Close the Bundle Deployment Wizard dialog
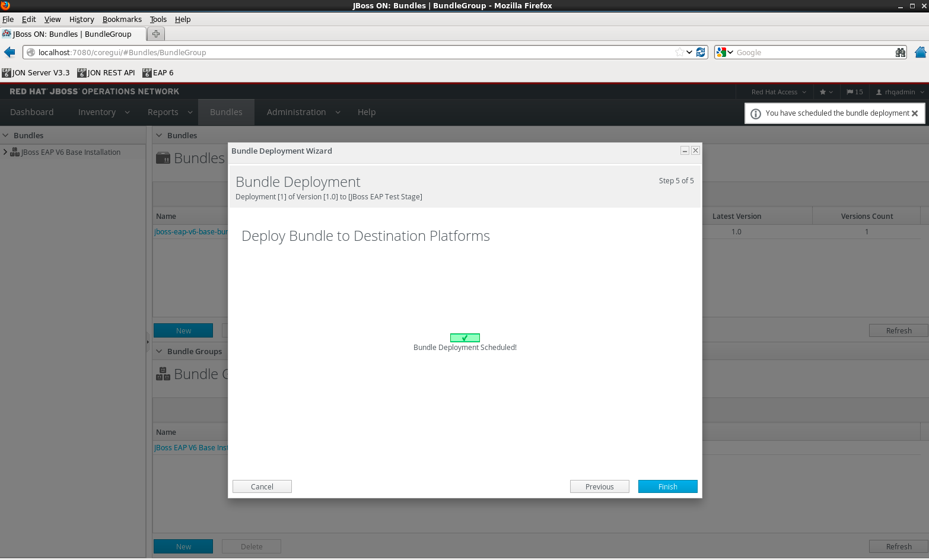 pyautogui.click(x=696, y=151)
